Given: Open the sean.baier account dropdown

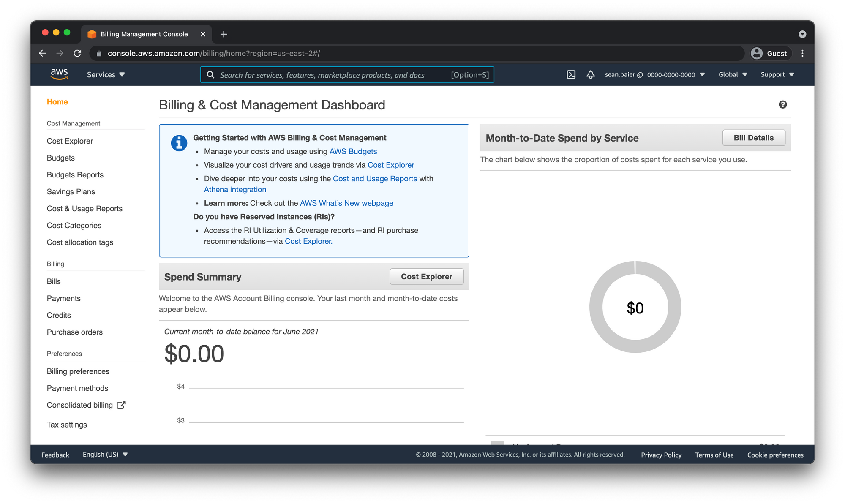Looking at the screenshot, I should (654, 75).
